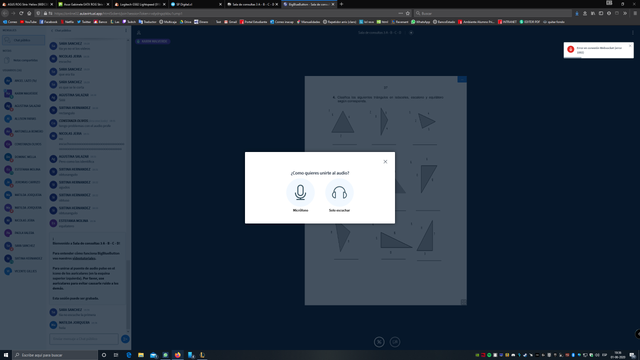Click the Buscar search field in Firefox

[493, 13]
